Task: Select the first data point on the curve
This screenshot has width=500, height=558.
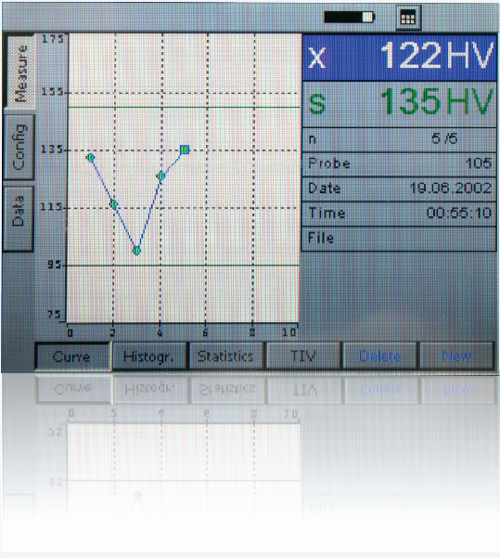Action: [91, 157]
